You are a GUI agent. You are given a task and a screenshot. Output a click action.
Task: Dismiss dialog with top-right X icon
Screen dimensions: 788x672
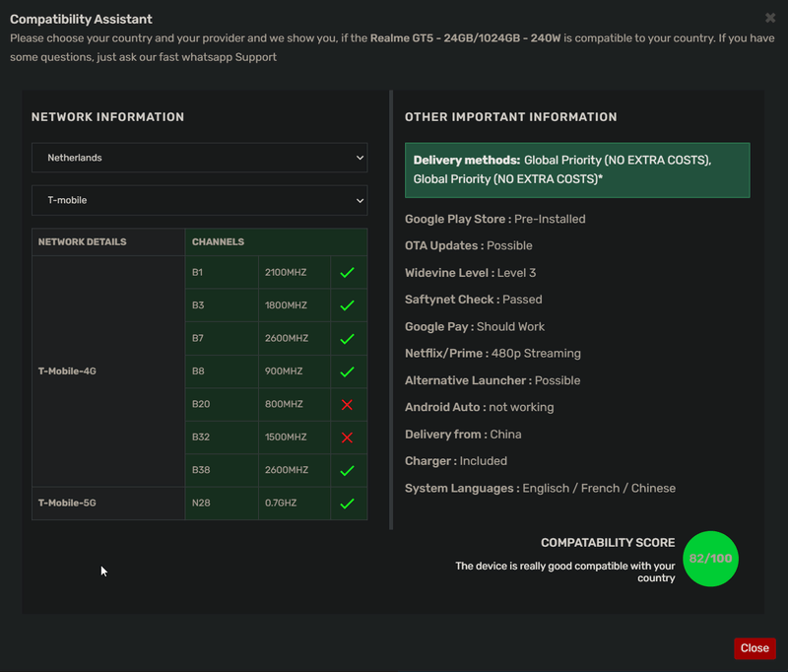tap(770, 18)
